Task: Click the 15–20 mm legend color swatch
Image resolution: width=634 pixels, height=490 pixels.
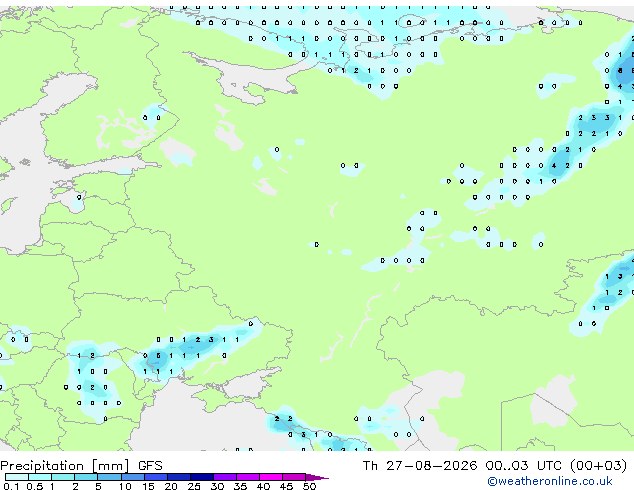Action: 156,477
